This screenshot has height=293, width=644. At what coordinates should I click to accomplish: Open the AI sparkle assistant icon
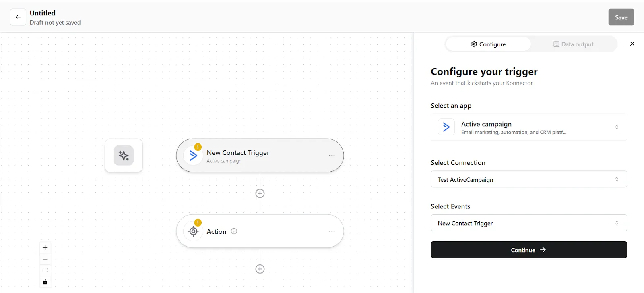[124, 156]
